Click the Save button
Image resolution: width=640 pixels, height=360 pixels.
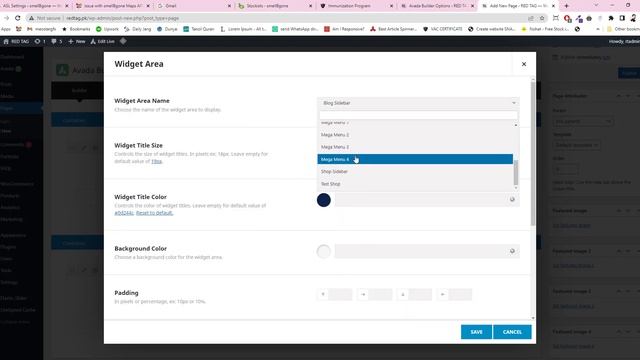point(476,332)
